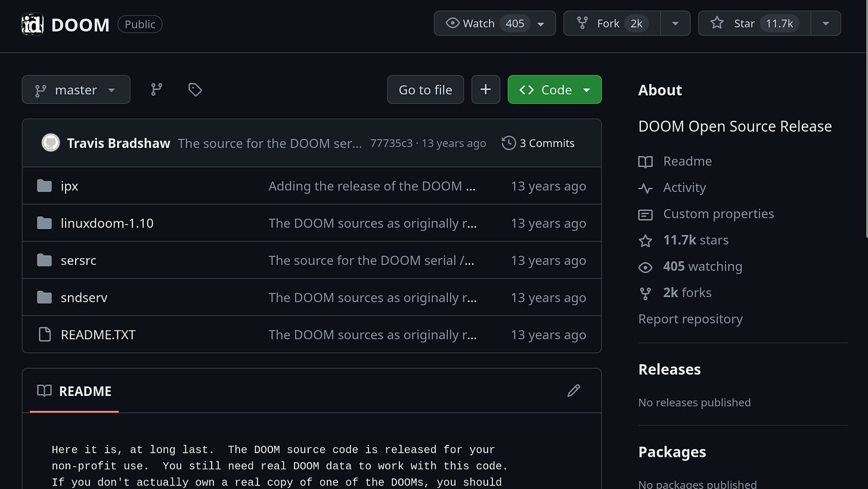868x489 pixels.
Task: Expand the Fork options dropdown arrow
Action: tap(675, 23)
